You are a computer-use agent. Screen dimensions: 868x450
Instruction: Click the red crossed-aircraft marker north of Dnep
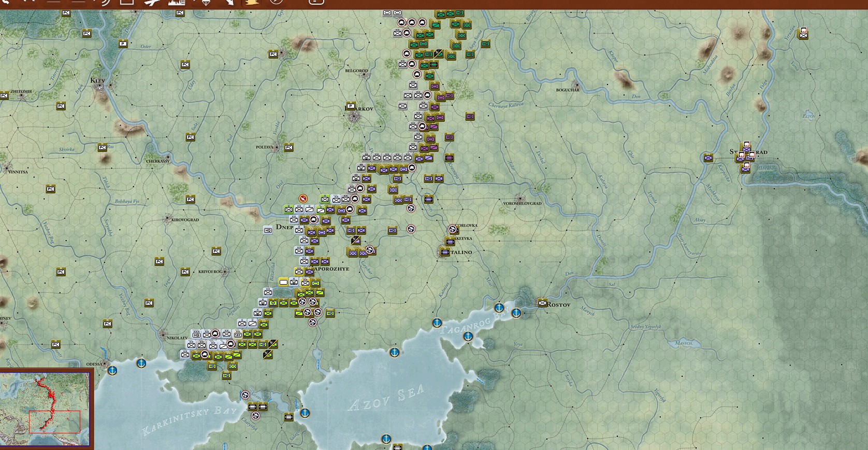click(303, 198)
